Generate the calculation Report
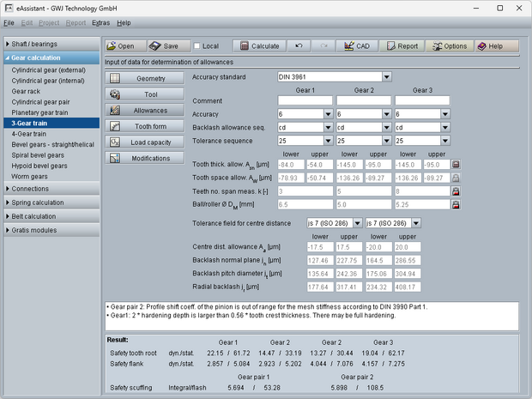This screenshot has height=399, width=532. (401, 45)
